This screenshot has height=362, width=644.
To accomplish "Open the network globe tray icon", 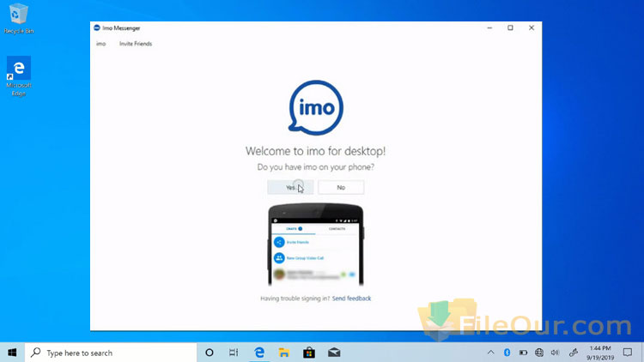I will click(x=539, y=353).
